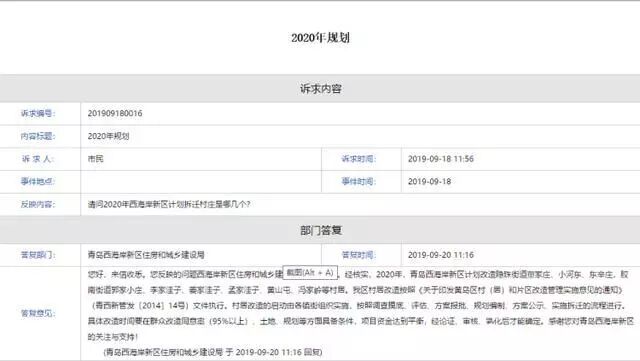The height and width of the screenshot is (361, 640).
Task: Click the 事件时间 label
Action: (x=359, y=181)
